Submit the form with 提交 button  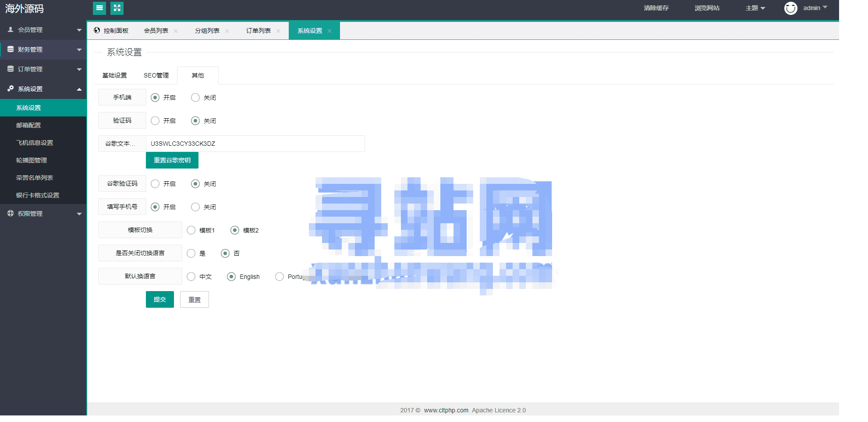[x=159, y=299]
